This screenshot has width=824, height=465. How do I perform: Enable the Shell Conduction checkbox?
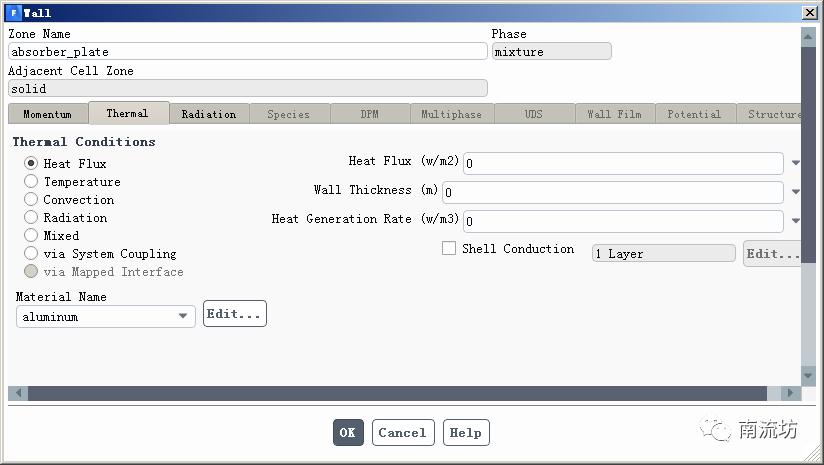tap(449, 248)
